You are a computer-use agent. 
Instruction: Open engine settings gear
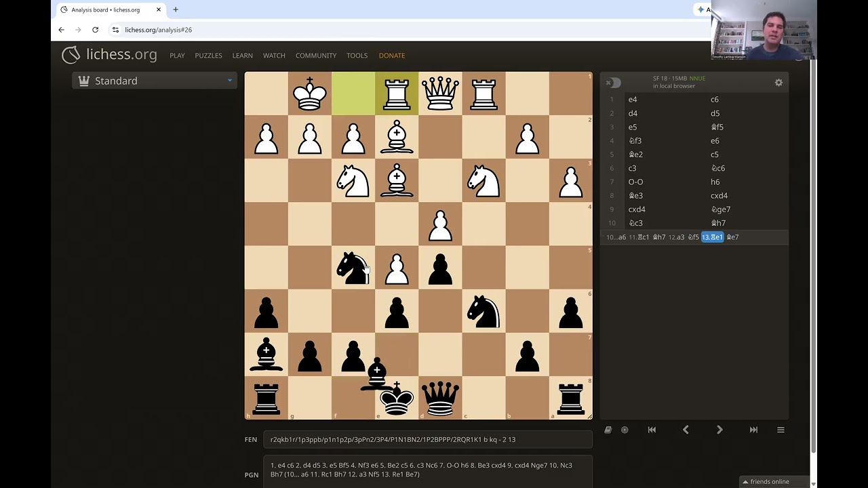coord(778,83)
